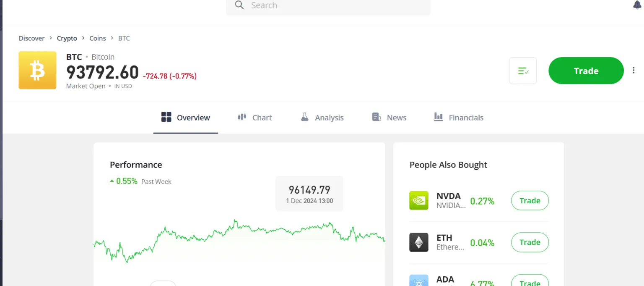644x286 pixels.
Task: Click the ADA snowflake icon
Action: click(x=418, y=280)
